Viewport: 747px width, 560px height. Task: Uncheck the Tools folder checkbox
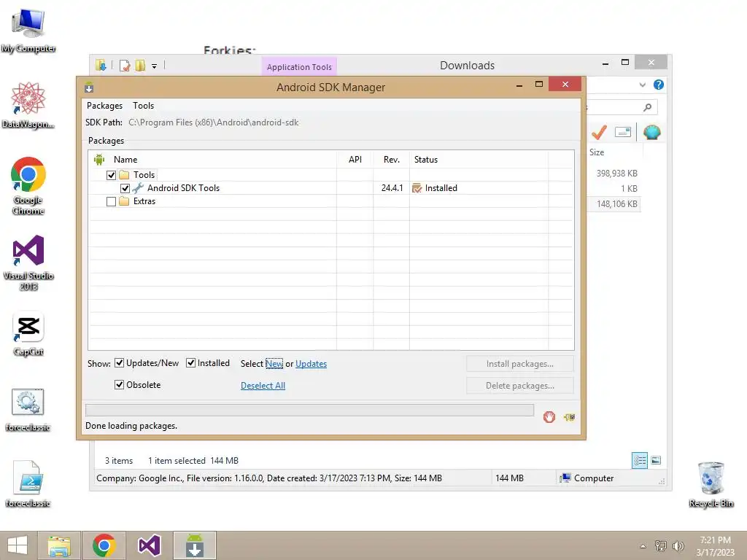(x=111, y=175)
